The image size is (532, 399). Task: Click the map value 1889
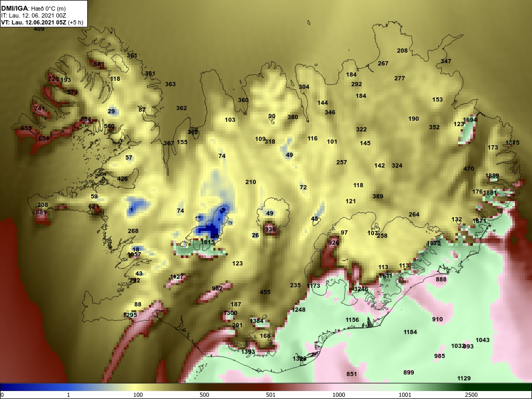tap(492, 176)
